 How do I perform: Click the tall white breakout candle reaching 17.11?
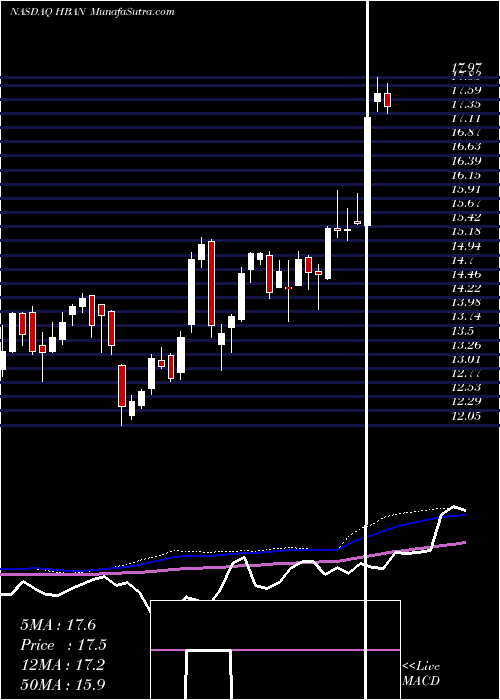[x=368, y=171]
